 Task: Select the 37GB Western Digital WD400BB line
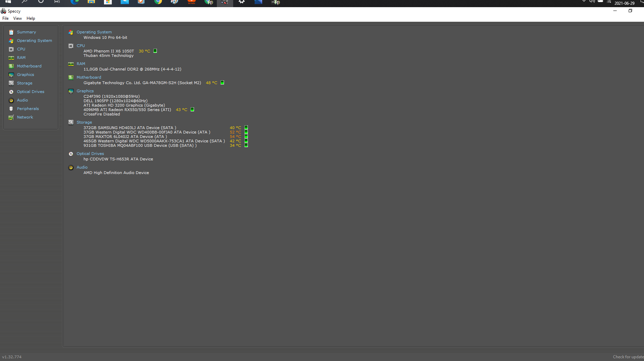point(147,132)
